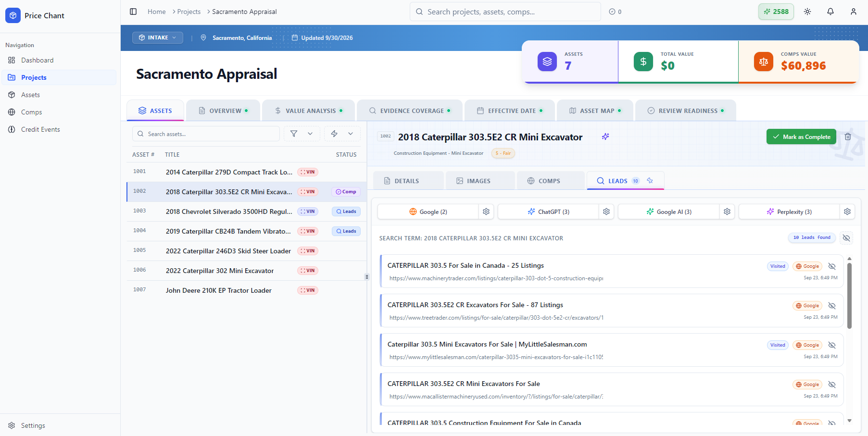This screenshot has height=436, width=868.
Task: Focus the Search assets field
Action: point(206,134)
